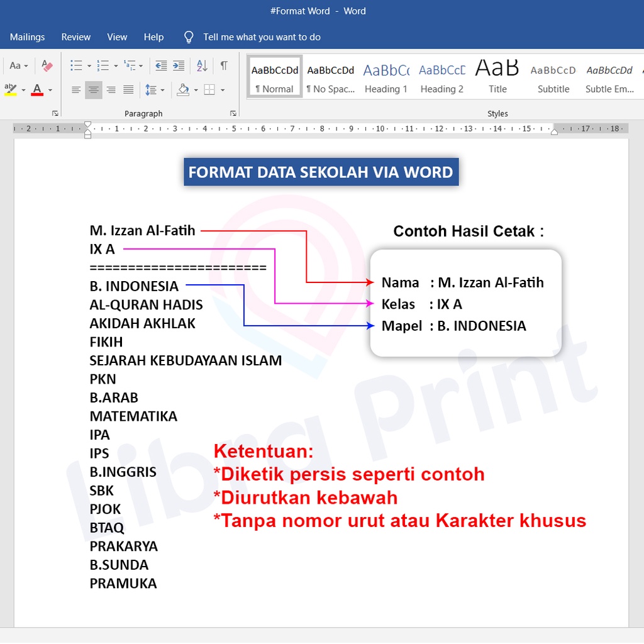Open the Borders dropdown arrow

[x=223, y=90]
